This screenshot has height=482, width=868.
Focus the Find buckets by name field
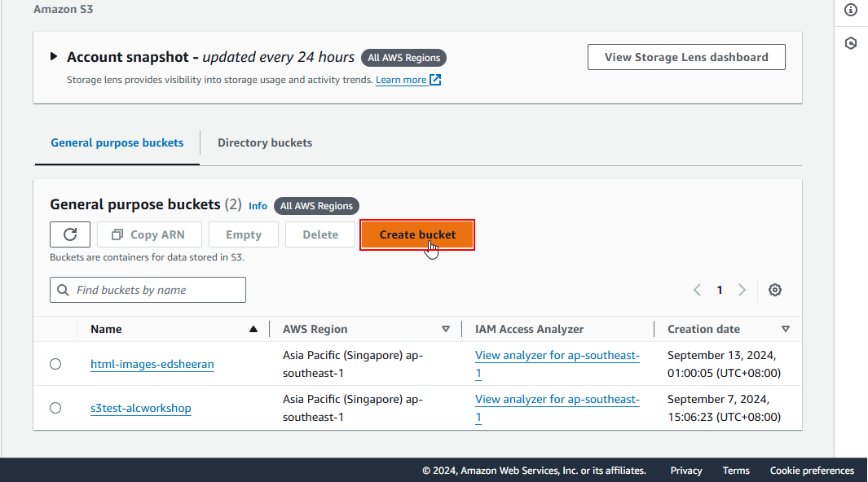pos(155,290)
